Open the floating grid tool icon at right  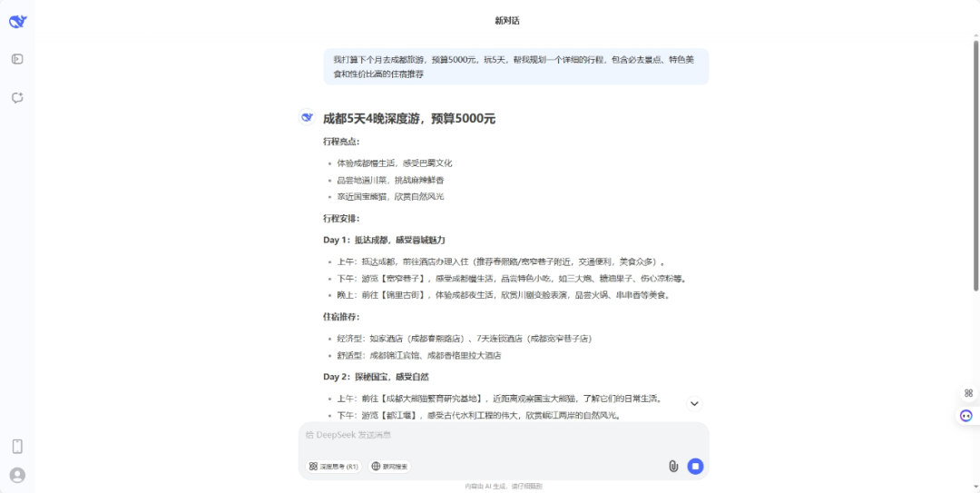pyautogui.click(x=968, y=393)
